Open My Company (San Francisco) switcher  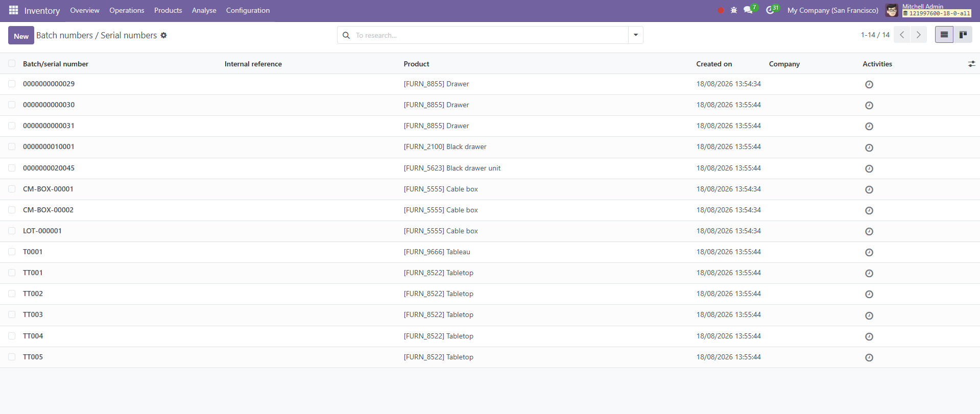point(833,10)
